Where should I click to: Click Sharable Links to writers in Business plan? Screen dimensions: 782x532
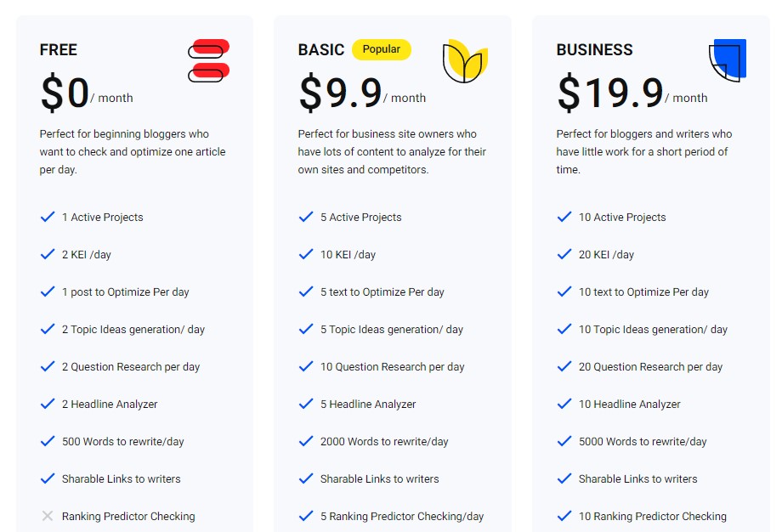click(637, 479)
